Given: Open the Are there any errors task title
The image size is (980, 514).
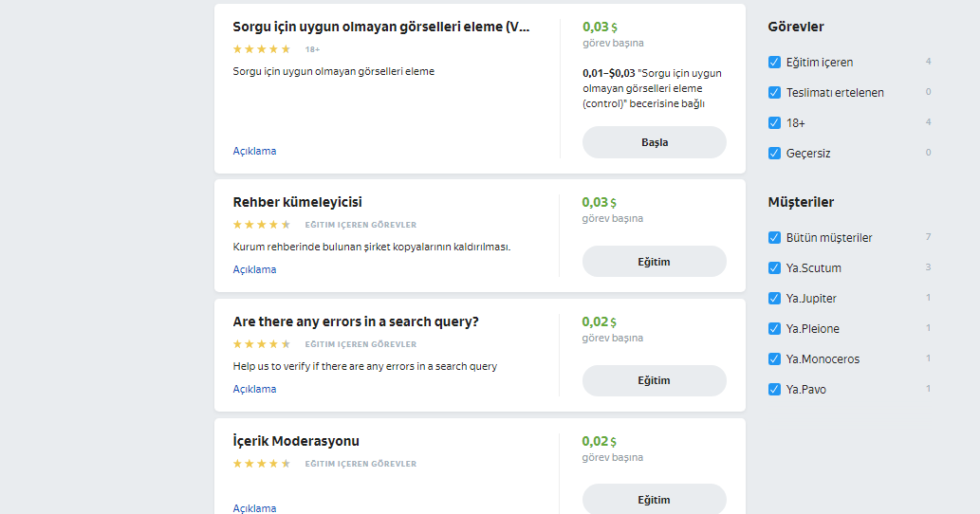Looking at the screenshot, I should [x=356, y=321].
